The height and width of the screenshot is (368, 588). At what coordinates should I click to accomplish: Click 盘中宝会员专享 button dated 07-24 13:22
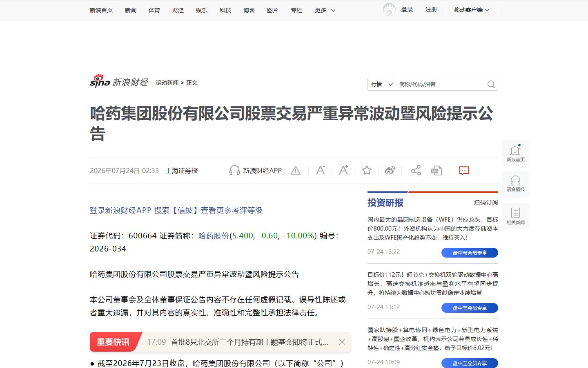[x=470, y=253]
